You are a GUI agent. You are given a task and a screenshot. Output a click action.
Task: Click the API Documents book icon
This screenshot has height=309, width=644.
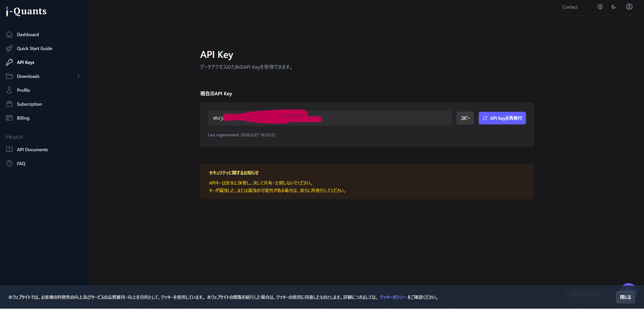[x=9, y=149]
